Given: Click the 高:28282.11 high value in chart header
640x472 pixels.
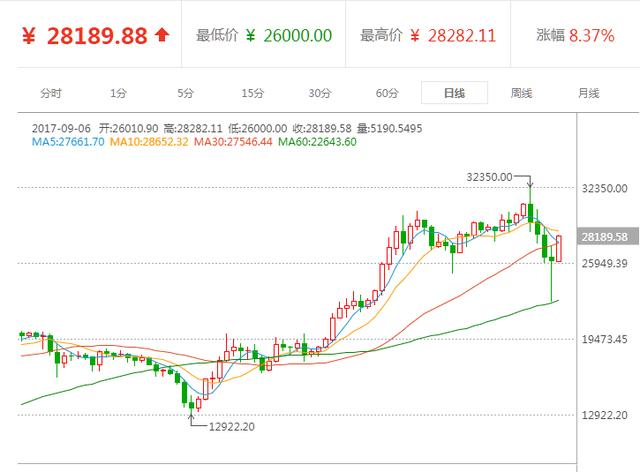Looking at the screenshot, I should tap(193, 128).
